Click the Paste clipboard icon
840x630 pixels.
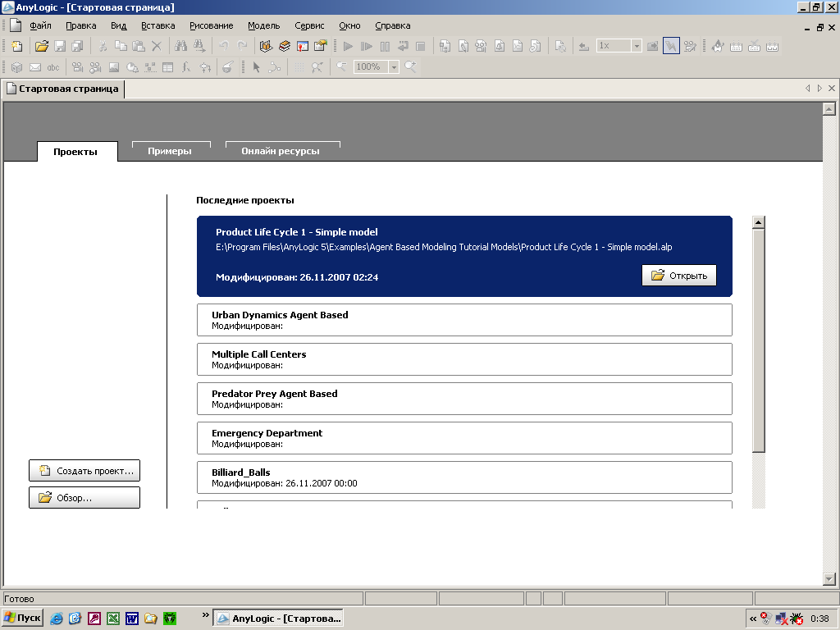click(x=139, y=46)
